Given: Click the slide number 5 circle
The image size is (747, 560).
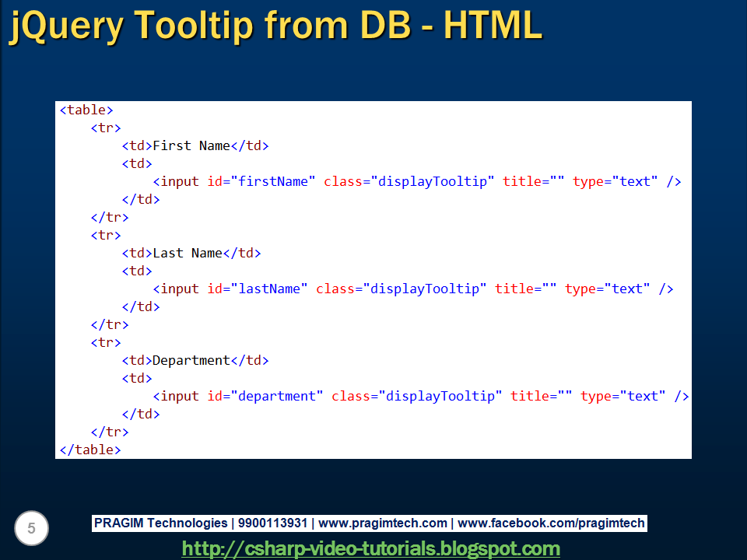Looking at the screenshot, I should 31,528.
